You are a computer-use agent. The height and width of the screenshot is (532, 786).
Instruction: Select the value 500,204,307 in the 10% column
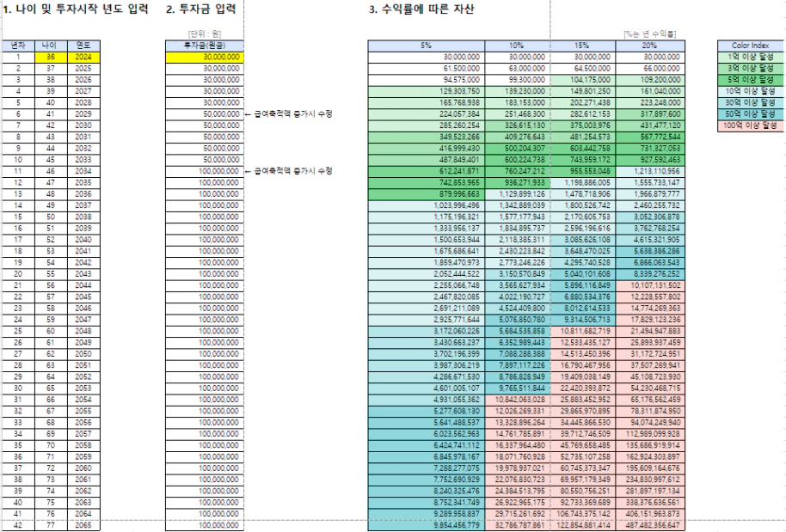pyautogui.click(x=517, y=149)
